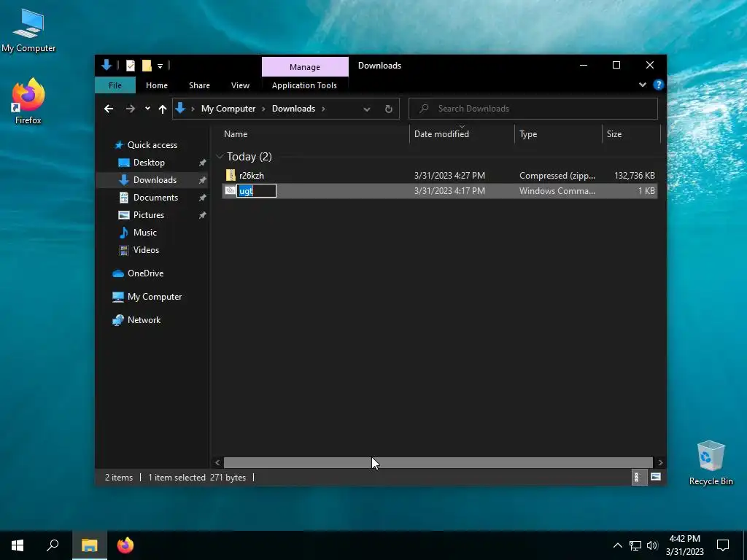Open the Share ribbon tab
The height and width of the screenshot is (560, 747).
point(199,85)
